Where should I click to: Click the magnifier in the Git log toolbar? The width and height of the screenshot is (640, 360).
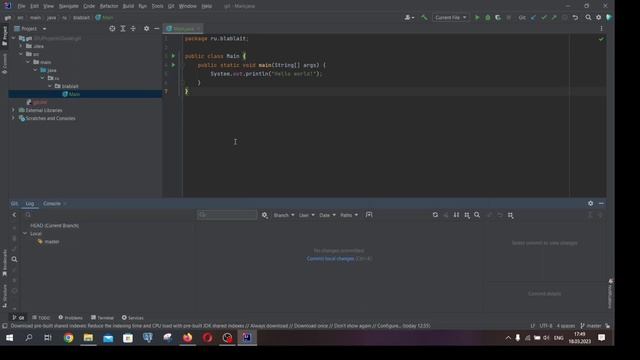[x=477, y=215]
